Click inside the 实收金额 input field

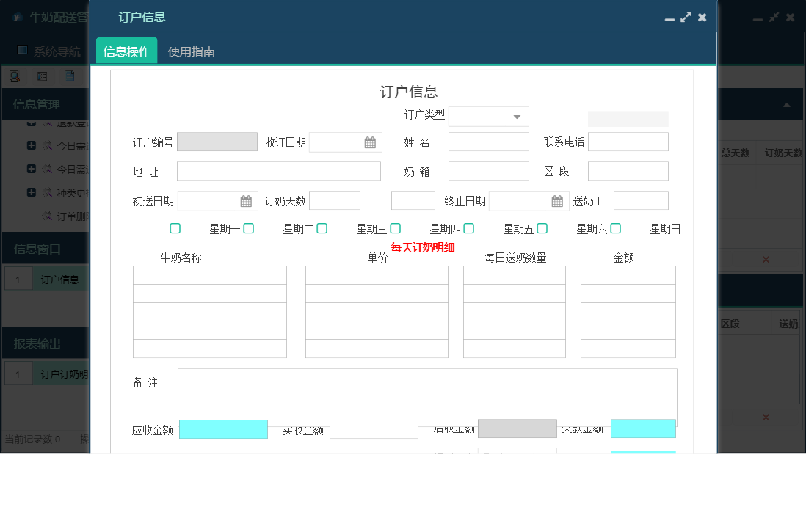tap(374, 429)
